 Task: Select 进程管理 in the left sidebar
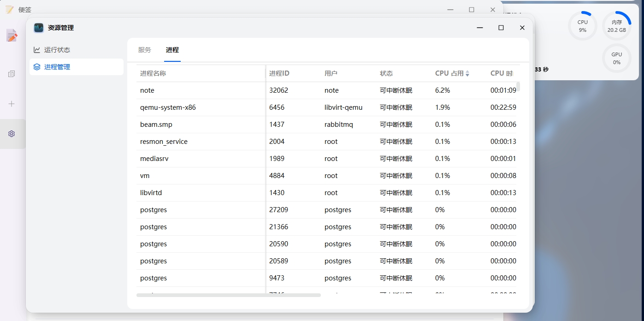point(57,67)
